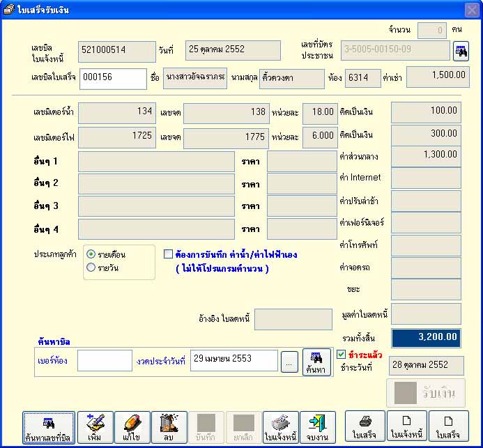Image resolution: width=483 pixels, height=448 pixels.
Task: Click the อื่นๆ 2 ราคา price field
Action: tap(302, 184)
